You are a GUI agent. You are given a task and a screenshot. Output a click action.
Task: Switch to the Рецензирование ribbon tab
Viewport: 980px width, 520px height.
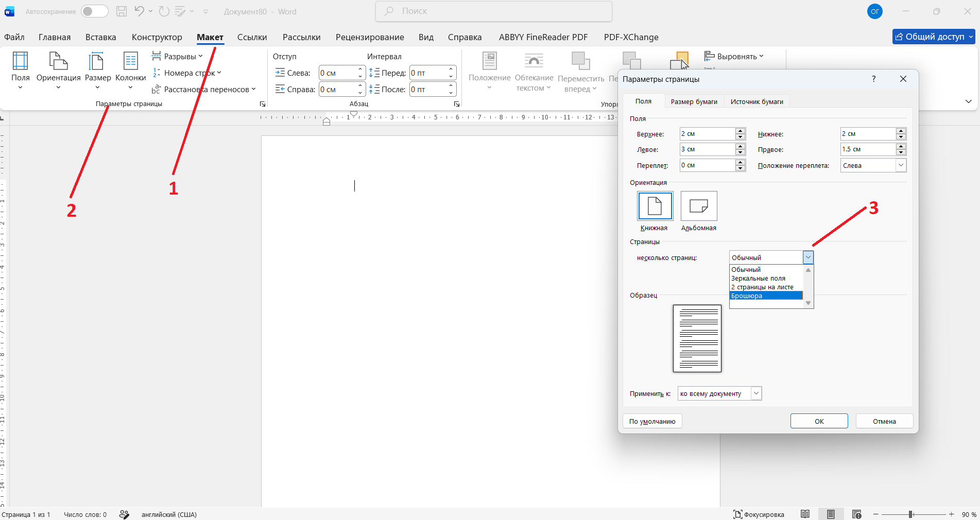coord(370,37)
